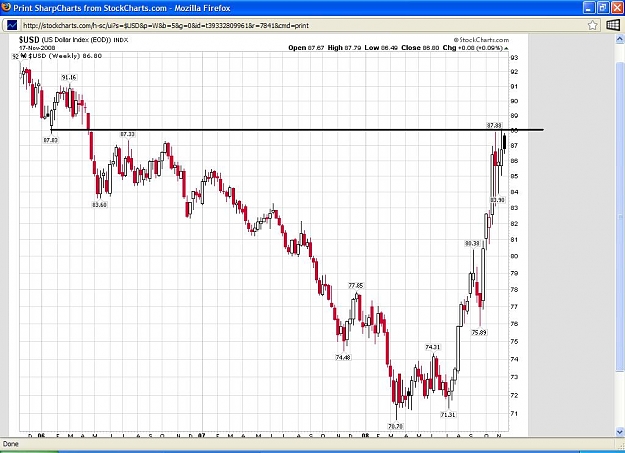Focus the stockcharts.com URL address field
Image resolution: width=625 pixels, height=453 pixels.
[x=303, y=26]
